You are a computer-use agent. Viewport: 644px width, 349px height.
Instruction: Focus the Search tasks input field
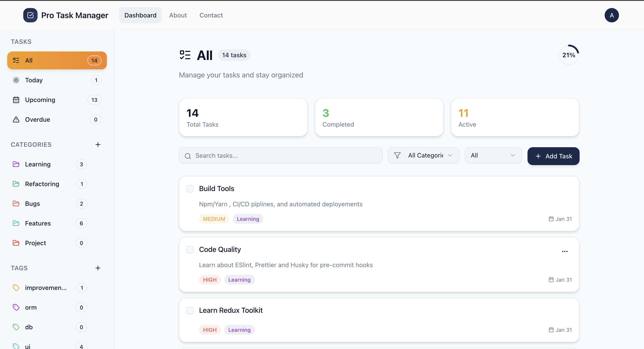[x=285, y=156]
